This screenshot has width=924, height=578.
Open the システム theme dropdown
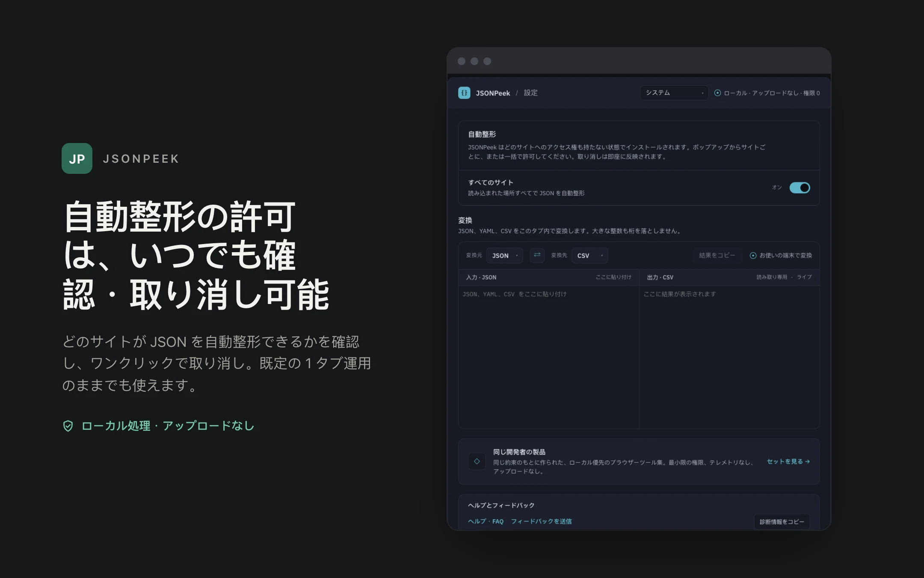point(674,93)
